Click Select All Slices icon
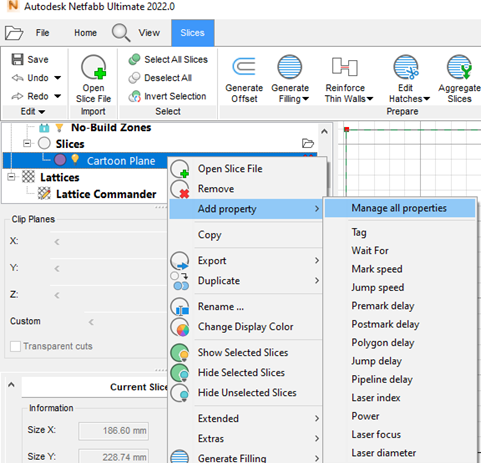The height and width of the screenshot is (463, 481). point(135,59)
